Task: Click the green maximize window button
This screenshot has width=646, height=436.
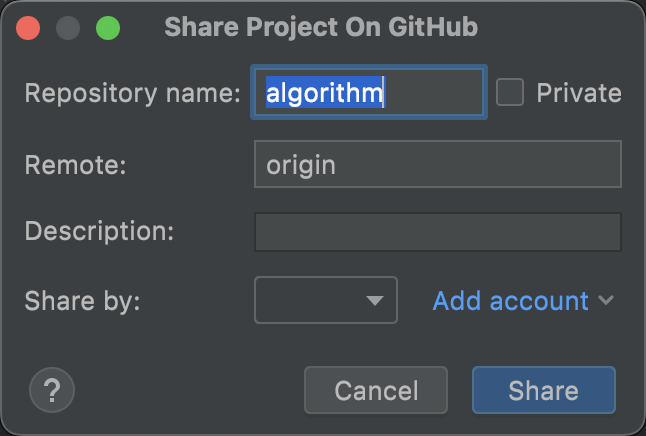Action: [x=108, y=28]
